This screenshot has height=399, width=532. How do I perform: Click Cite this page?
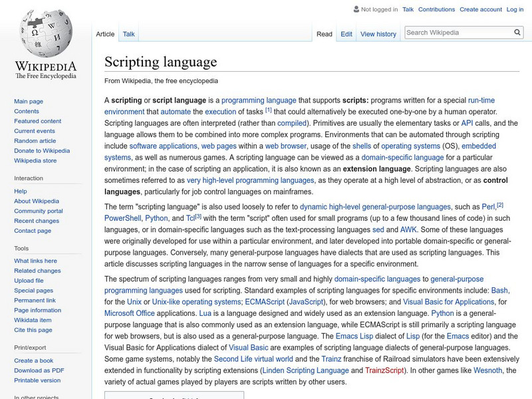point(33,330)
